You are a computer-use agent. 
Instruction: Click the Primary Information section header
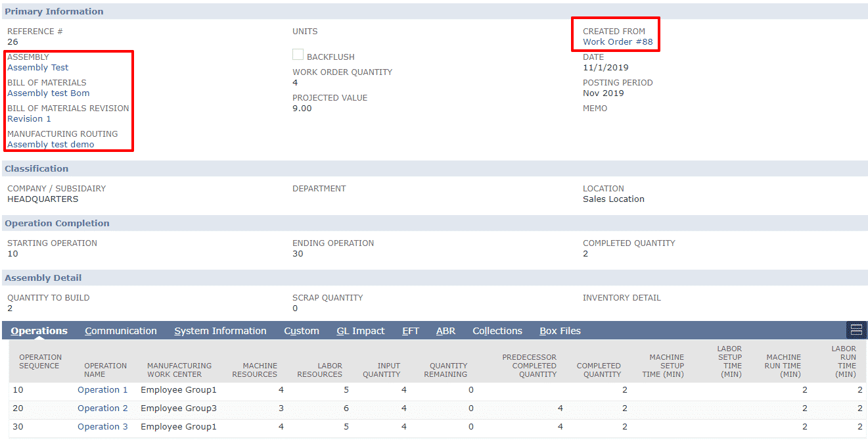click(x=434, y=11)
